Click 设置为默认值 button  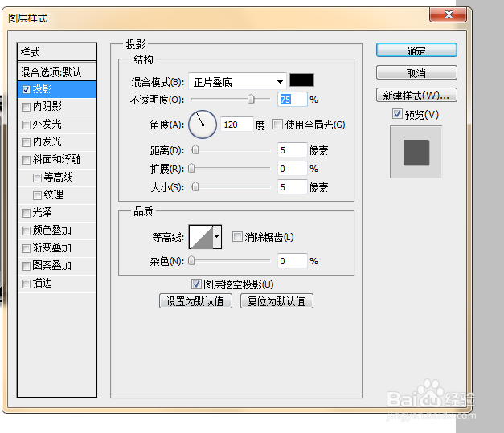pos(195,301)
